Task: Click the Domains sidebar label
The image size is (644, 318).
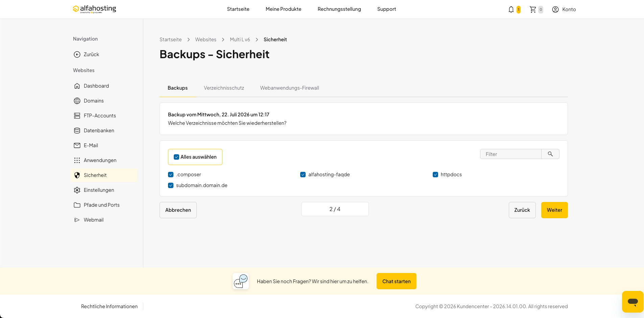Action: [94, 101]
